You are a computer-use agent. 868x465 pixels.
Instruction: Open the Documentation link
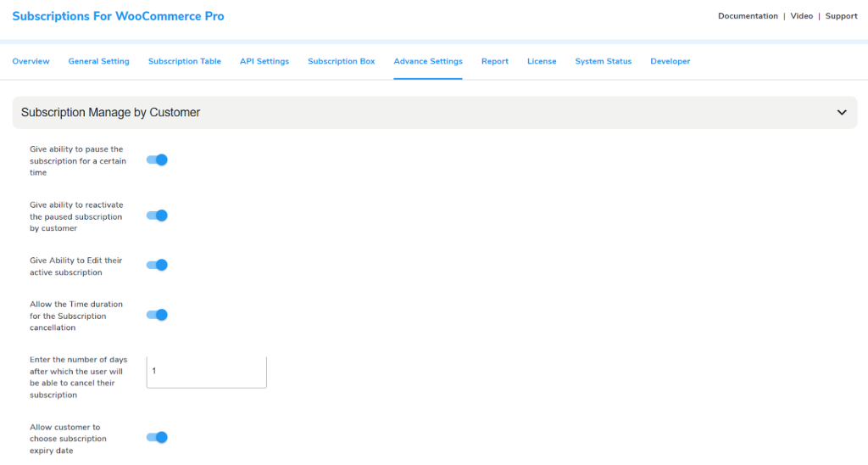[748, 16]
